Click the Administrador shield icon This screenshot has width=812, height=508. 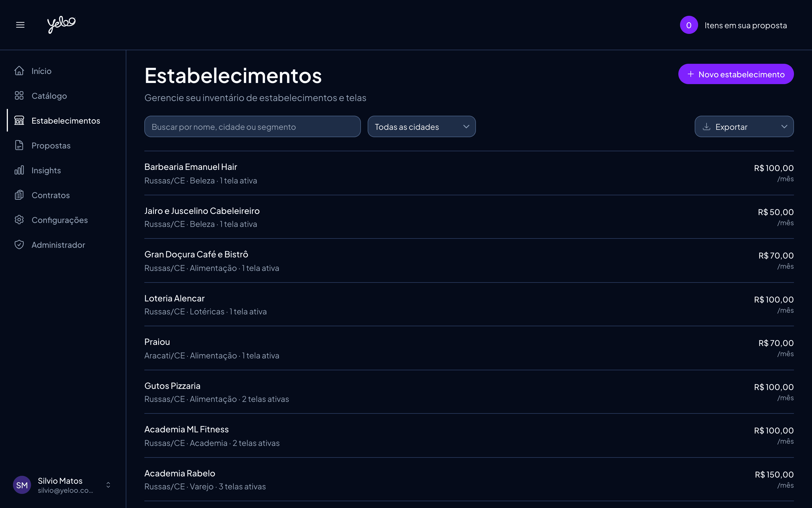(x=19, y=245)
